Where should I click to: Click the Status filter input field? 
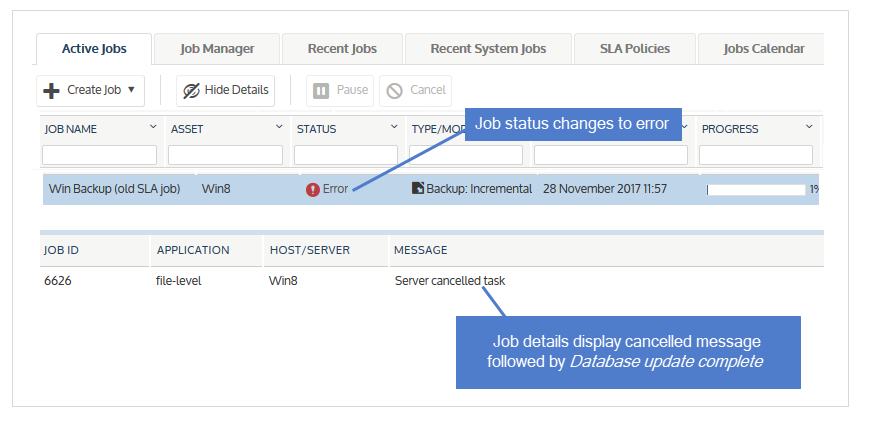tap(346, 155)
